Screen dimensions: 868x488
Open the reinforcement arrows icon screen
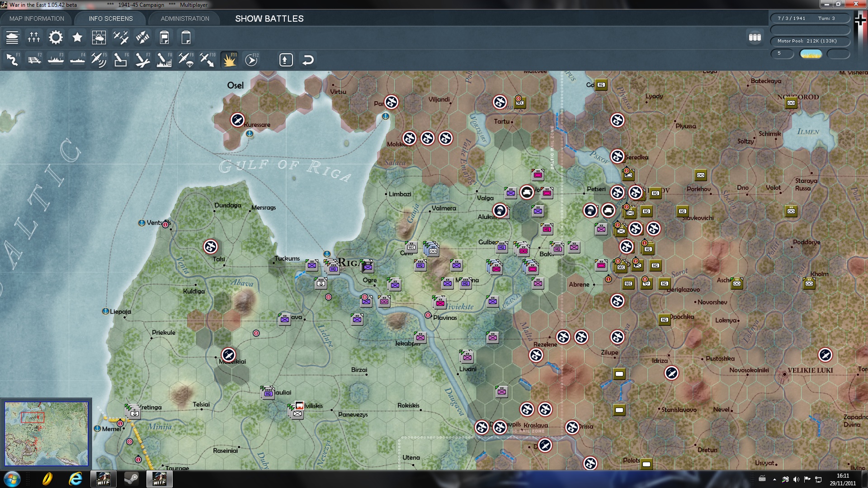(x=142, y=38)
